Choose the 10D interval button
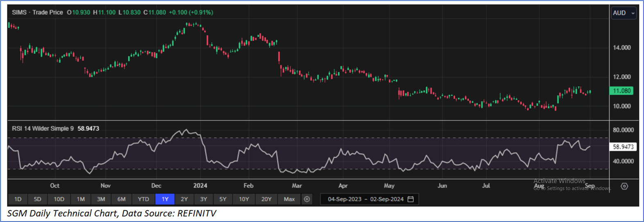Screen dimensions: 644x222 tap(59, 199)
